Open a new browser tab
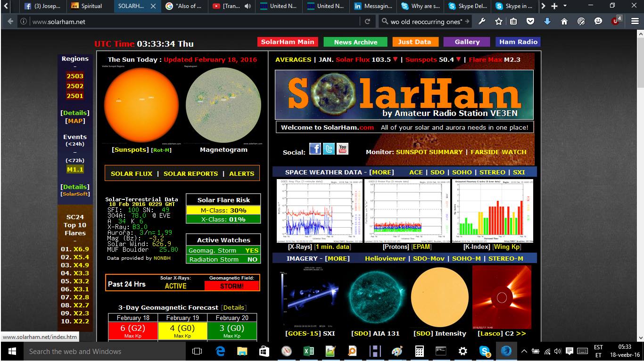644x362 pixels. click(x=554, y=6)
